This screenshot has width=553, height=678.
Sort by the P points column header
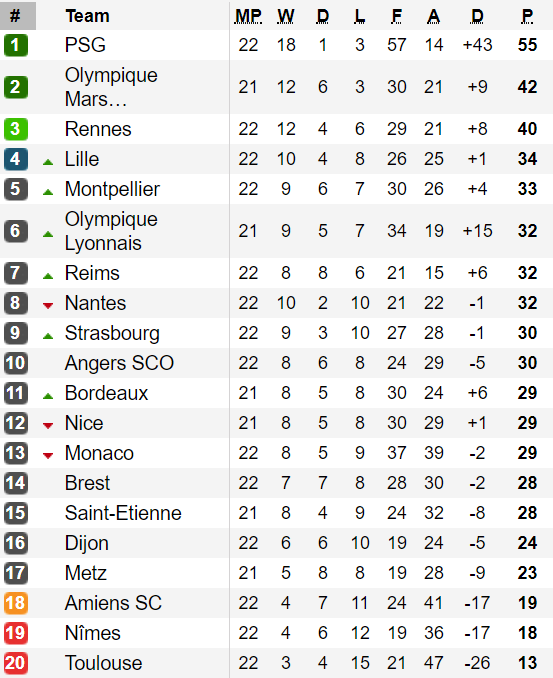[527, 16]
